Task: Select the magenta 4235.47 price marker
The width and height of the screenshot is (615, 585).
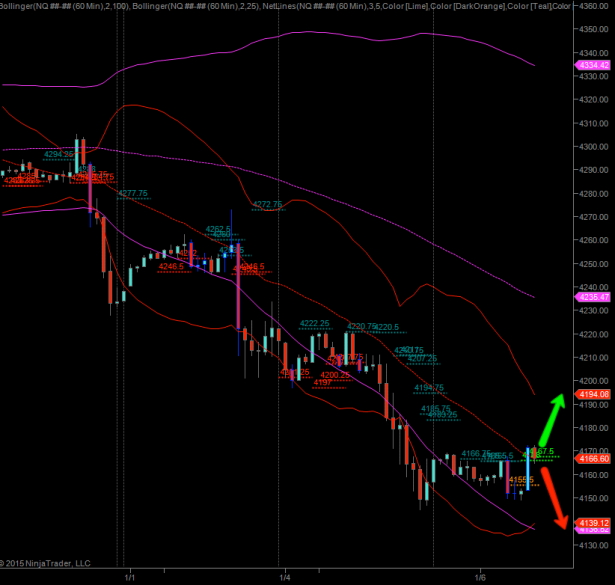Action: (x=594, y=297)
